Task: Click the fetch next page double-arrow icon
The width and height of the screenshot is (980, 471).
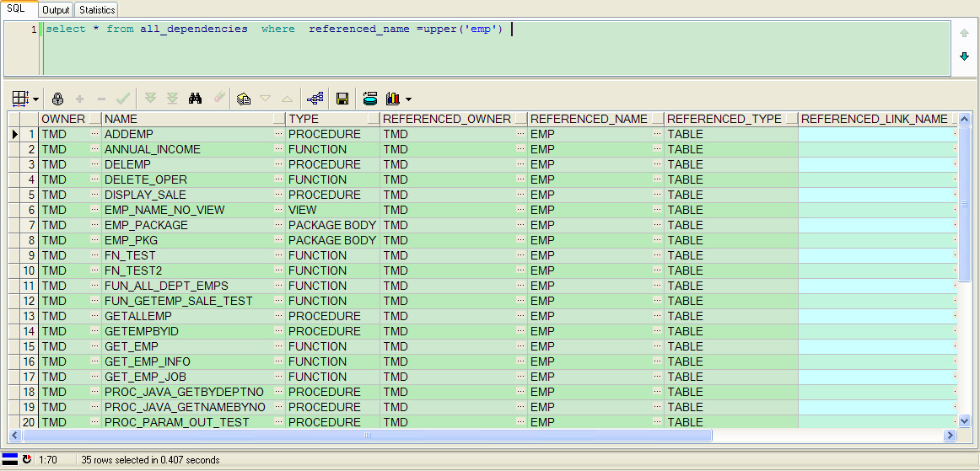Action: click(x=150, y=99)
